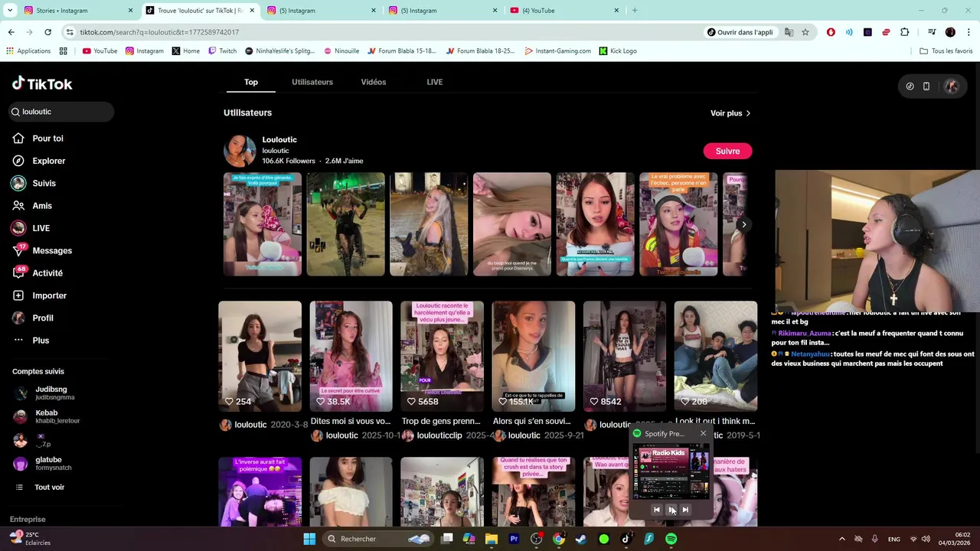Screen dimensions: 980x551
Task: Click the taskbar Rechercher search box
Action: tap(378, 539)
